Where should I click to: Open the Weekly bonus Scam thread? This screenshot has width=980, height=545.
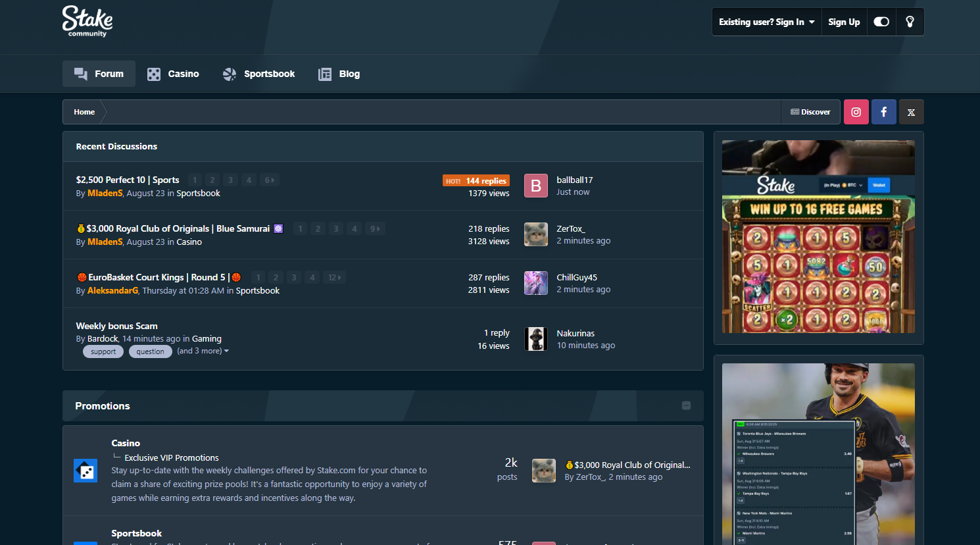click(x=116, y=326)
